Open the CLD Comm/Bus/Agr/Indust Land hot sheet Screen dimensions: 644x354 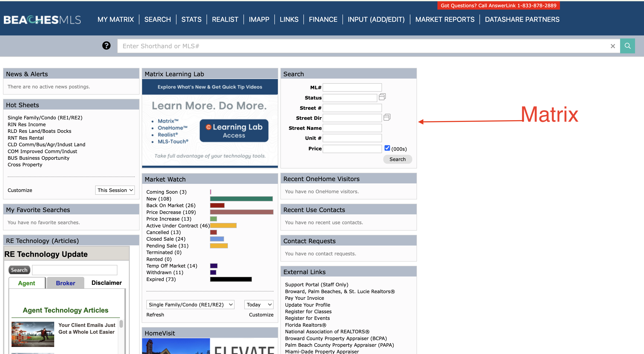pyautogui.click(x=47, y=144)
